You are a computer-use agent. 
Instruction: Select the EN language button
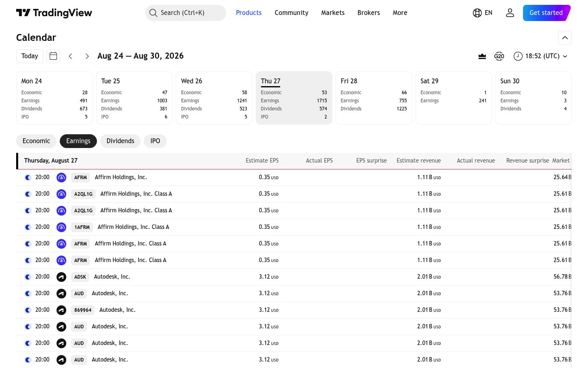pyautogui.click(x=483, y=13)
